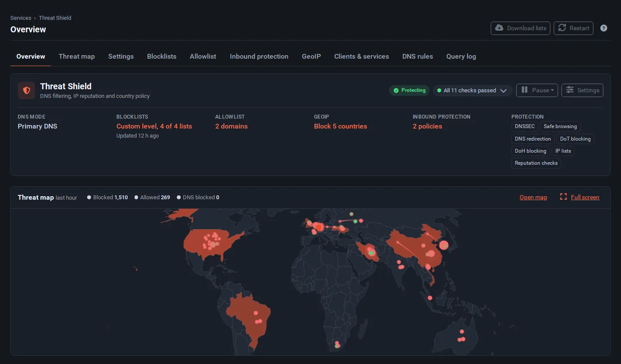Open the Allowlist tab
The image size is (621, 364).
pyautogui.click(x=203, y=56)
